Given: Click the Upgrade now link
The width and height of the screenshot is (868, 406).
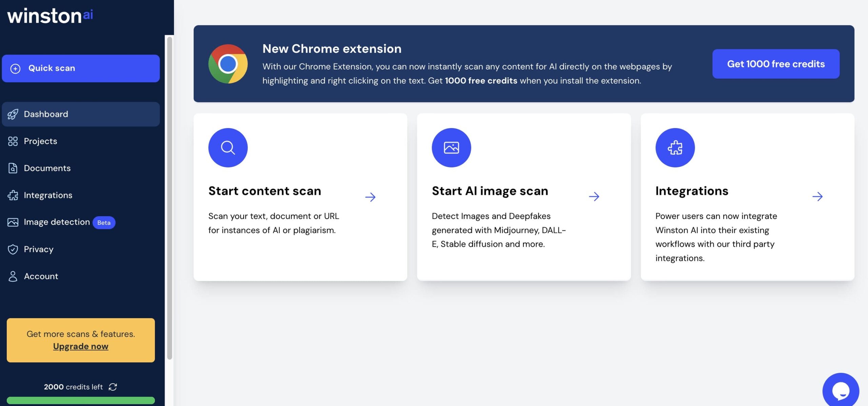Looking at the screenshot, I should pyautogui.click(x=81, y=346).
